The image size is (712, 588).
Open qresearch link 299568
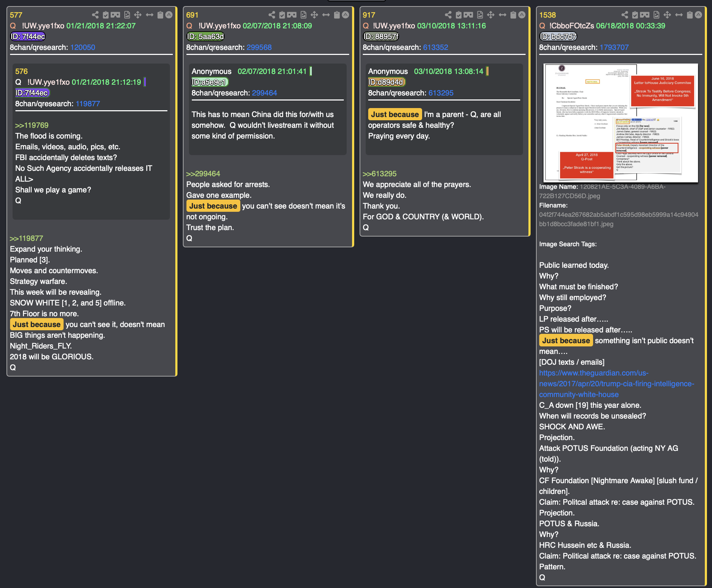[259, 47]
